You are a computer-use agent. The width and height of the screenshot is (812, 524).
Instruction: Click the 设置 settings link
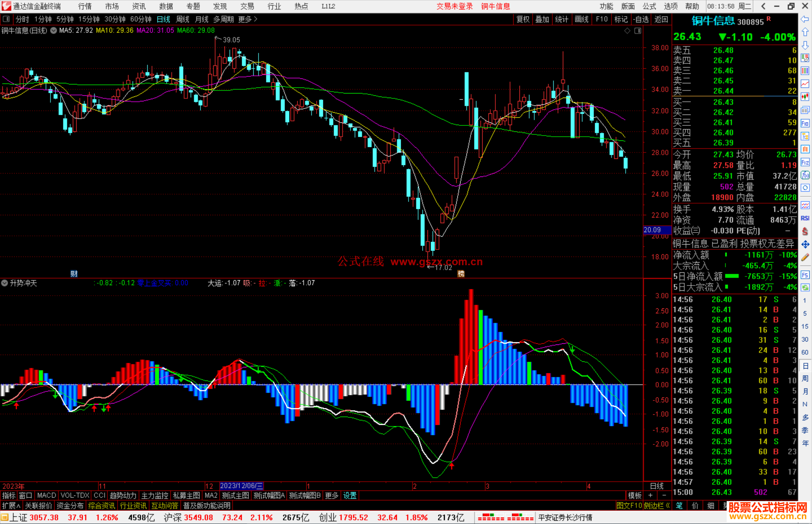tap(350, 495)
